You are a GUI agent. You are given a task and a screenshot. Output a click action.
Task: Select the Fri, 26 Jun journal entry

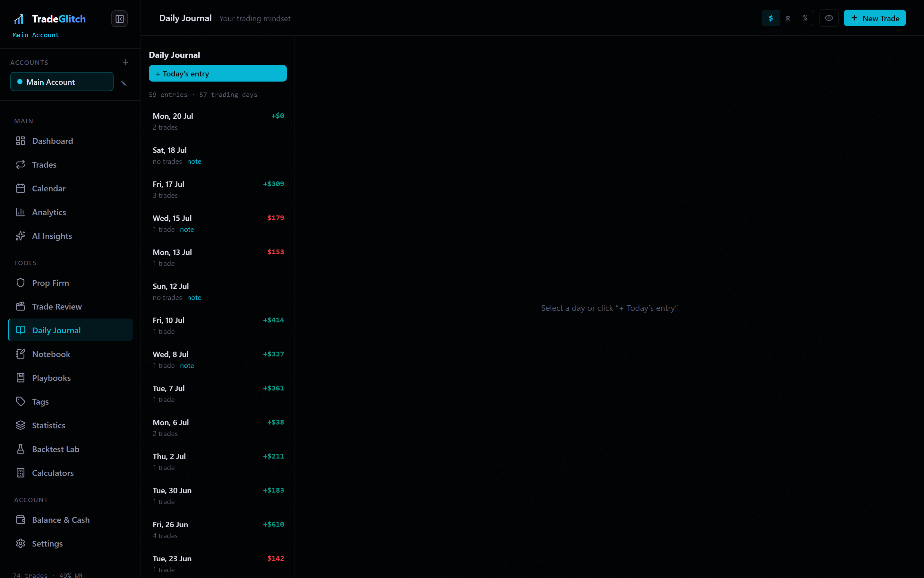[x=218, y=530]
